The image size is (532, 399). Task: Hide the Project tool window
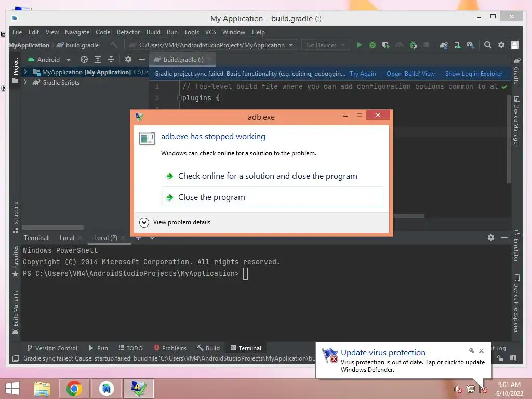click(x=142, y=59)
